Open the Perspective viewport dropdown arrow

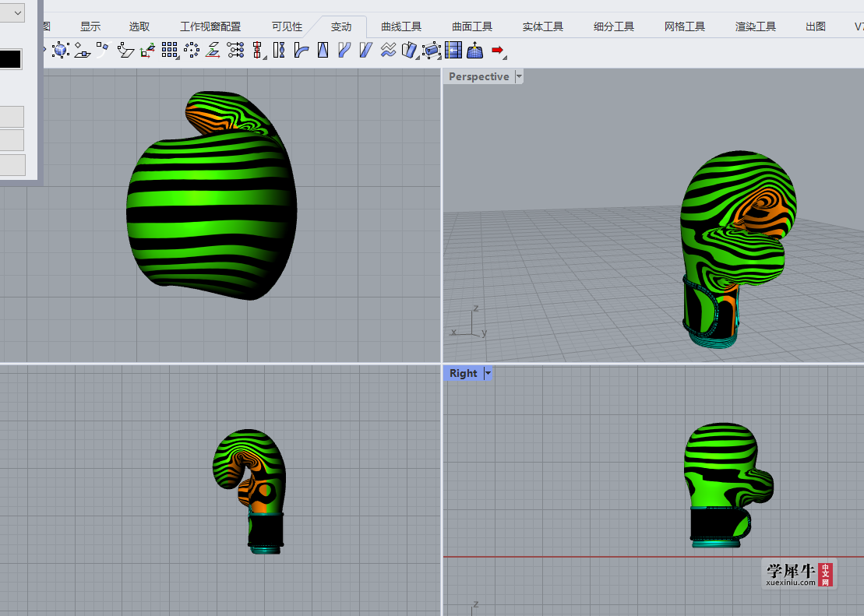(519, 76)
